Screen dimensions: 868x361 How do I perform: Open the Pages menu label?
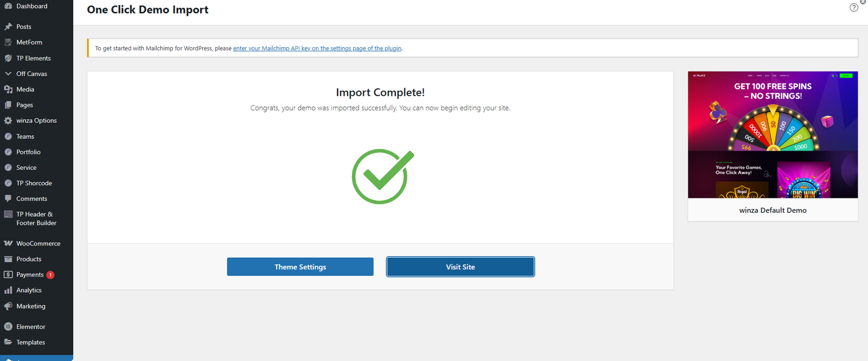(x=25, y=105)
